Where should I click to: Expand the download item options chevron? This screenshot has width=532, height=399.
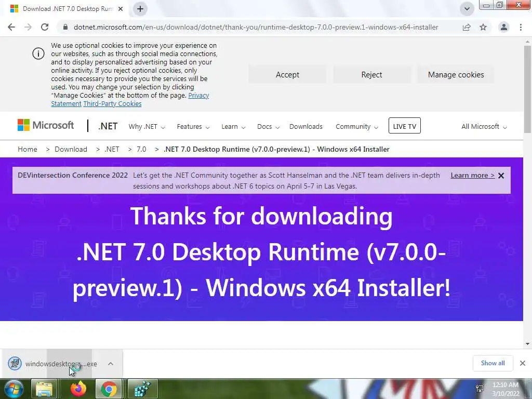[x=111, y=364]
